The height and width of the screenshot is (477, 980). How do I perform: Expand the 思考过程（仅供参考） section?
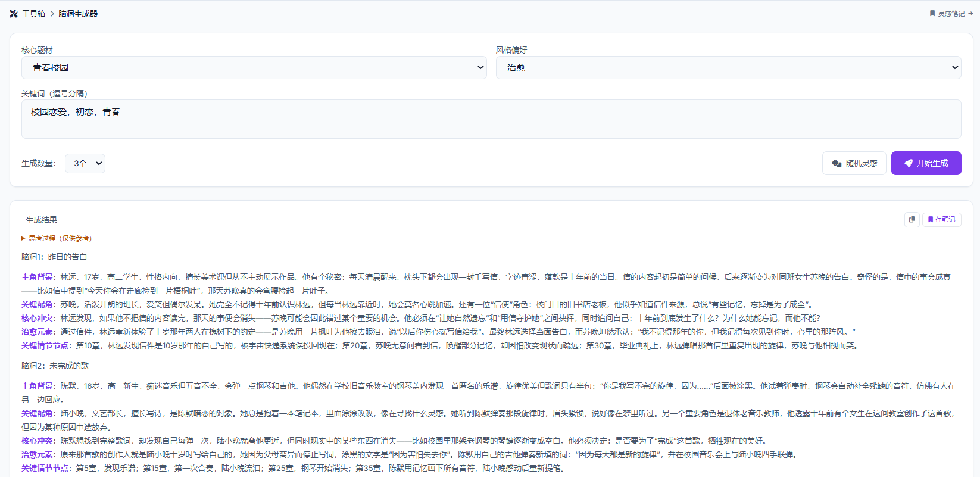coord(57,238)
